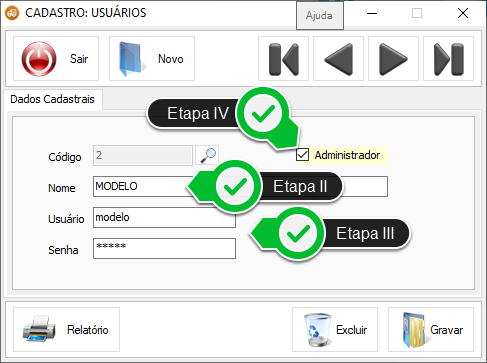Screen dimensions: 487x363
Task: Focus the Usuário input field
Action: (x=164, y=217)
